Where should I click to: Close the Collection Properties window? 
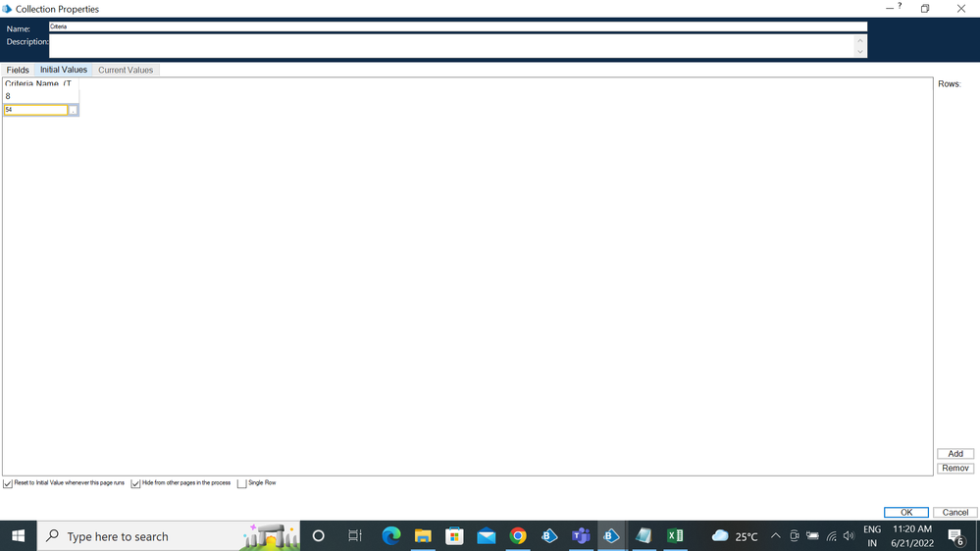[x=961, y=8]
